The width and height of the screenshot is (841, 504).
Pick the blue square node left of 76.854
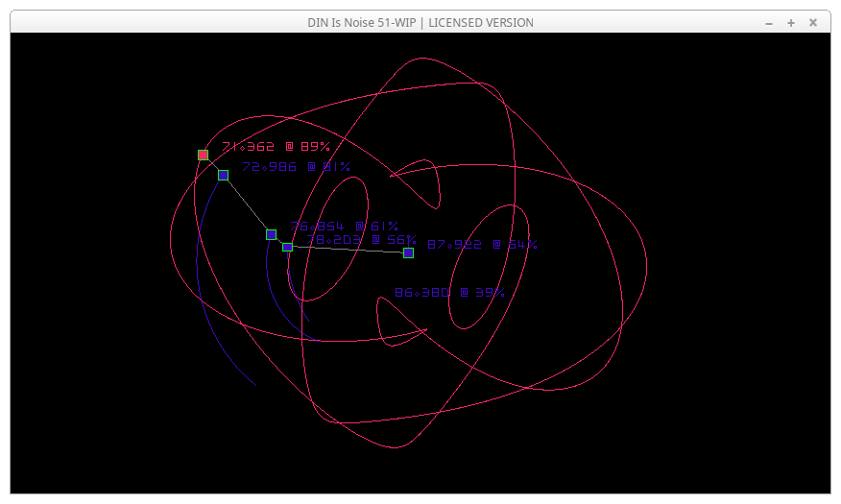click(272, 234)
